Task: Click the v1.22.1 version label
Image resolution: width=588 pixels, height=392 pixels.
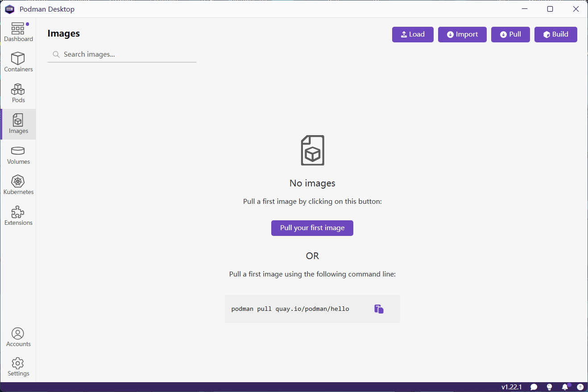Action: (512, 387)
